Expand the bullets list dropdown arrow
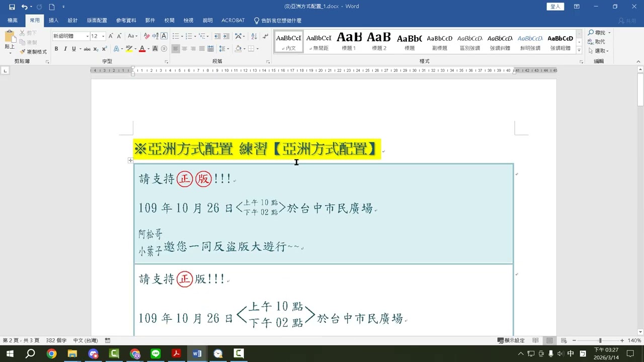 [183, 36]
